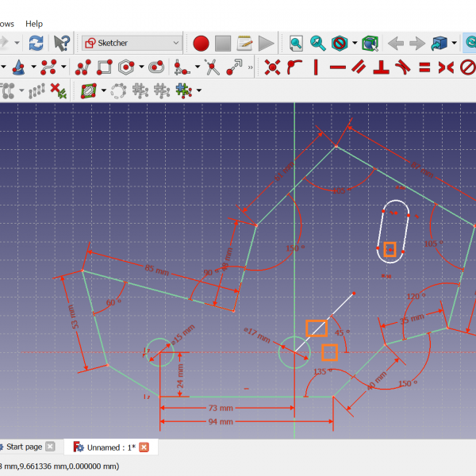The width and height of the screenshot is (476, 476).
Task: Click the Equal constraint icon
Action: pyautogui.click(x=424, y=67)
